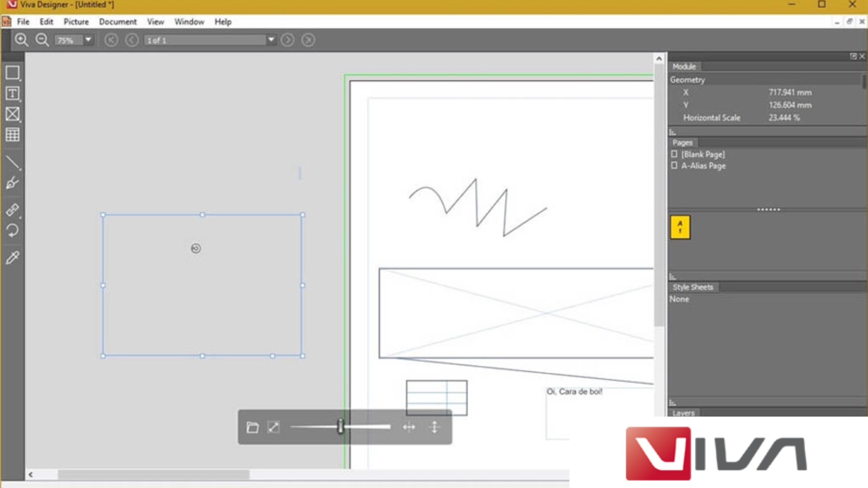868x488 pixels.
Task: Check the A-Alias Page checkbox
Action: click(673, 166)
